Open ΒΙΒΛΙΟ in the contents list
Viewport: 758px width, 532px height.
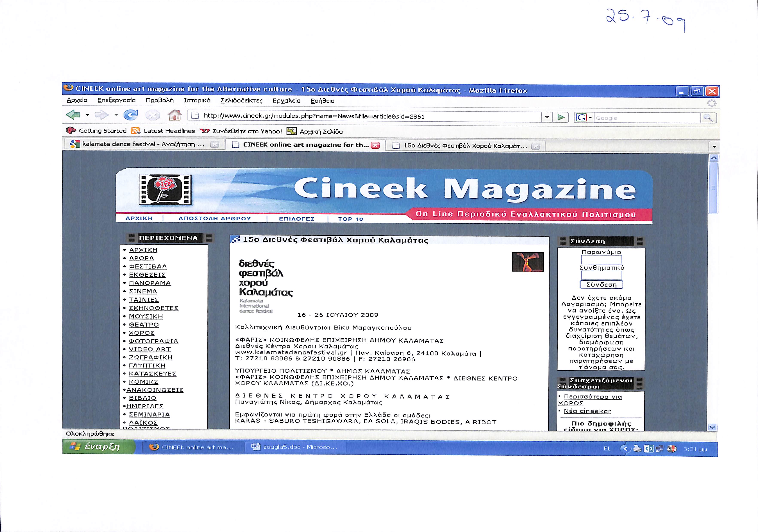point(143,398)
